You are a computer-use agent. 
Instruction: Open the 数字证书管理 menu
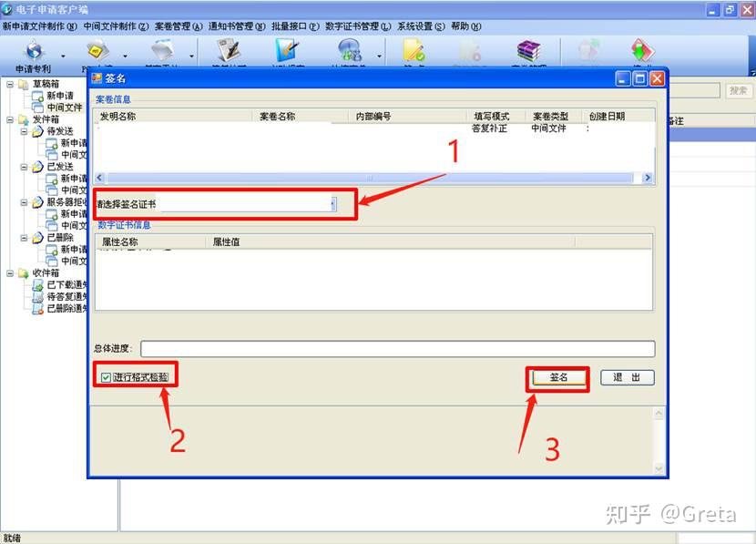point(357,26)
